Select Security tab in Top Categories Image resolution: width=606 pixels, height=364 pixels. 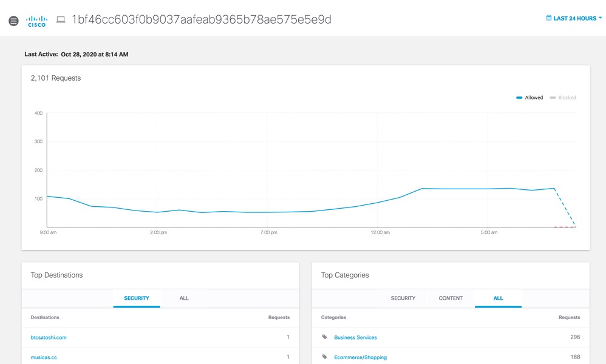[x=403, y=298]
